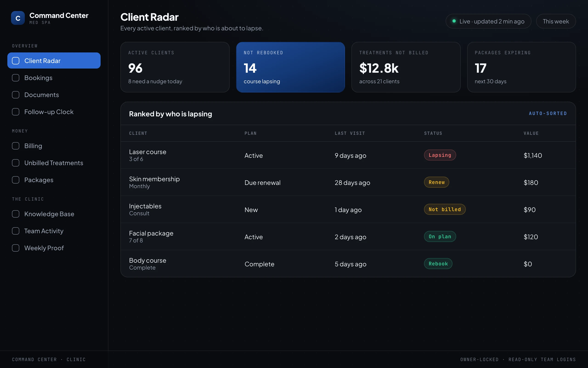
Task: Click the $120 value cell
Action: click(531, 237)
